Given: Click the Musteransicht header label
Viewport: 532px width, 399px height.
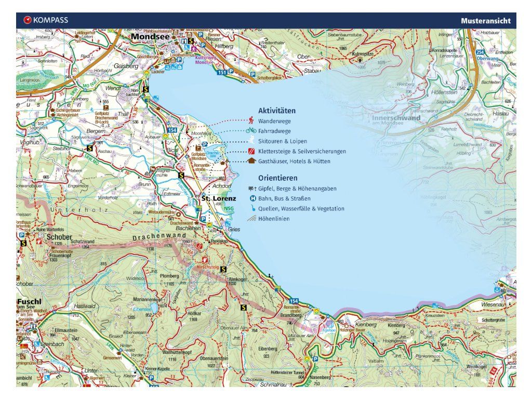Looking at the screenshot, I should click(x=486, y=21).
